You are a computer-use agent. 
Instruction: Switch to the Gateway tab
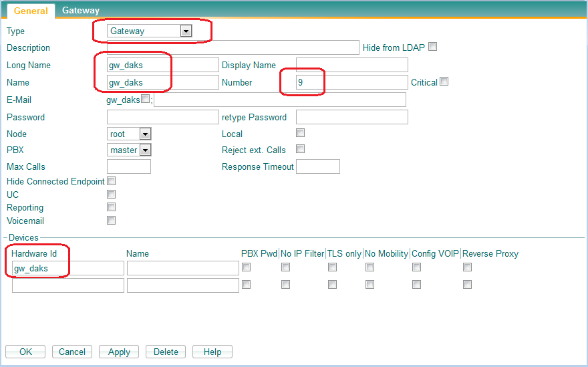coord(81,10)
